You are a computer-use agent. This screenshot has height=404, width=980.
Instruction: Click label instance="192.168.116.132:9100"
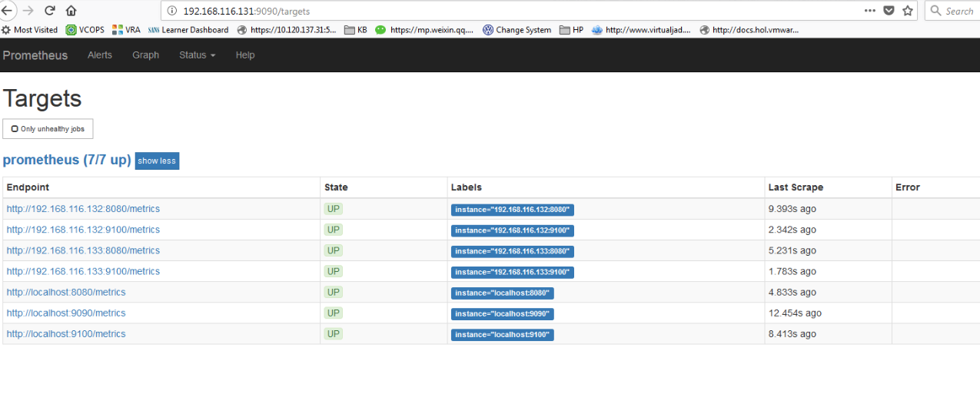point(513,230)
